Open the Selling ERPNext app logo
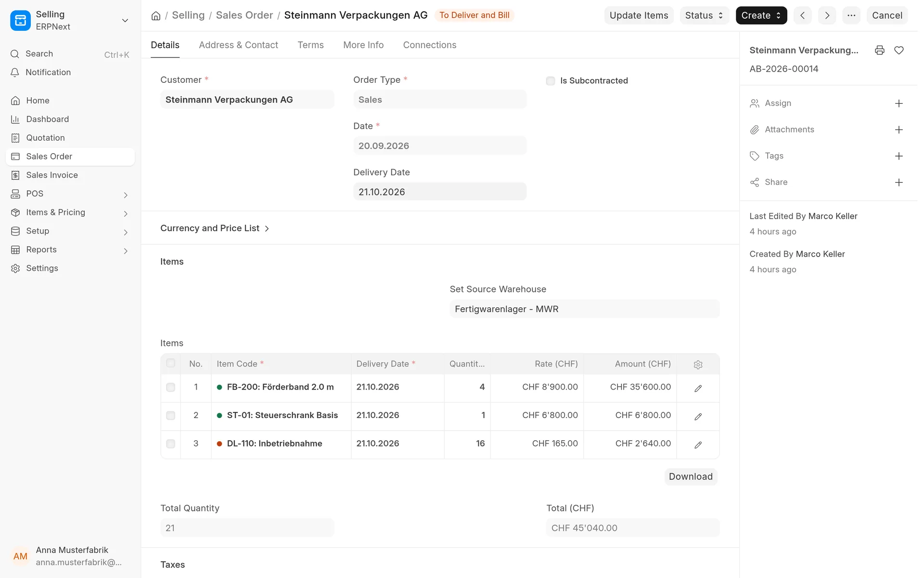Image resolution: width=924 pixels, height=578 pixels. [x=20, y=20]
